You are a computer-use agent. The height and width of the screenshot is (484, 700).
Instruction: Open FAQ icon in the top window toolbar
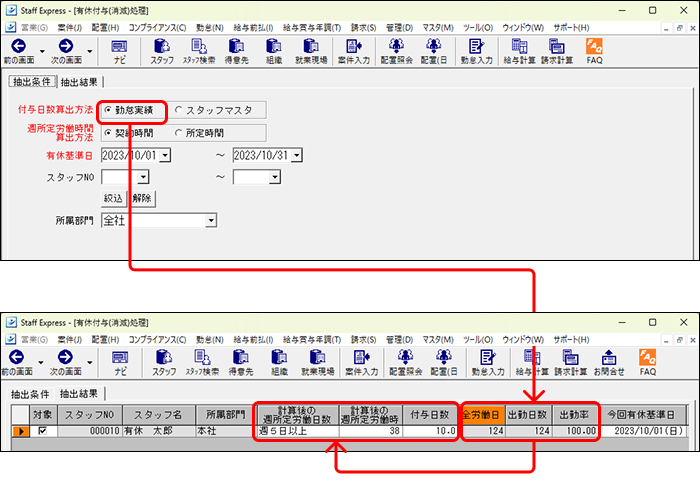click(594, 51)
